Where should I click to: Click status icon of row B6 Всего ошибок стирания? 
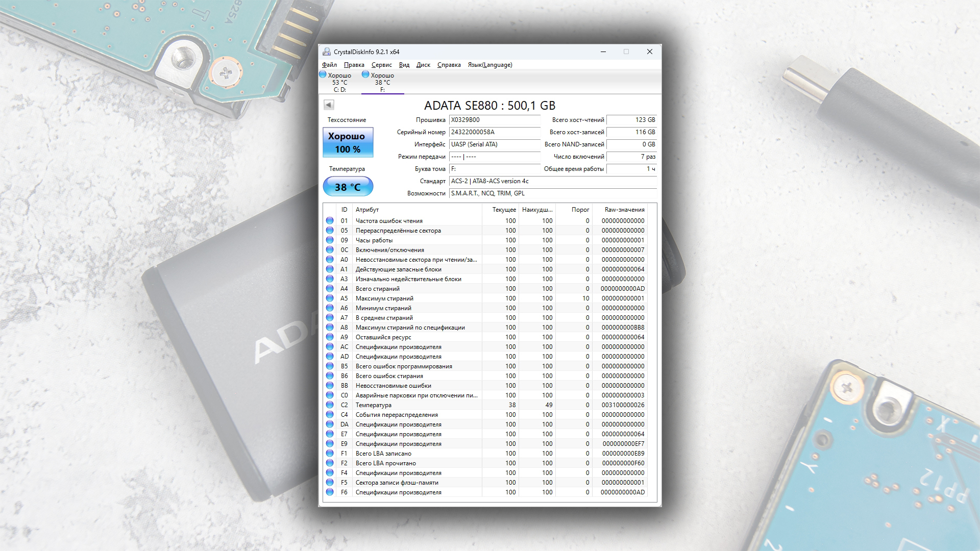click(x=330, y=376)
